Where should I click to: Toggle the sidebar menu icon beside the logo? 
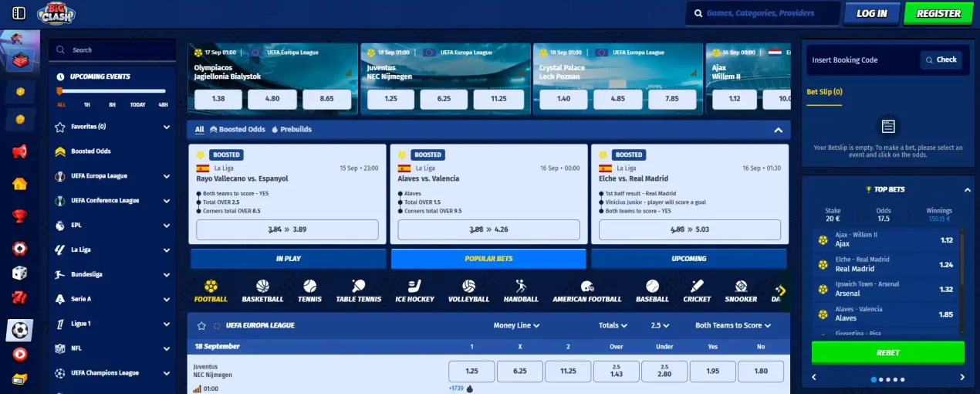pos(19,13)
